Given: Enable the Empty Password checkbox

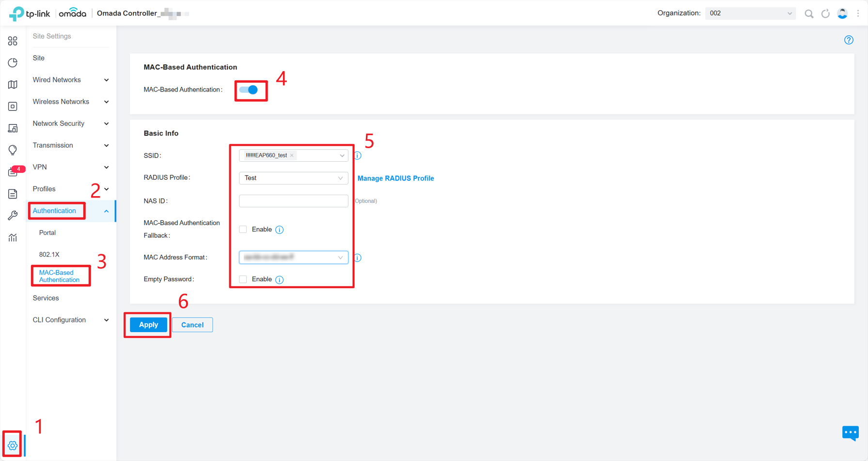Looking at the screenshot, I should 243,279.
